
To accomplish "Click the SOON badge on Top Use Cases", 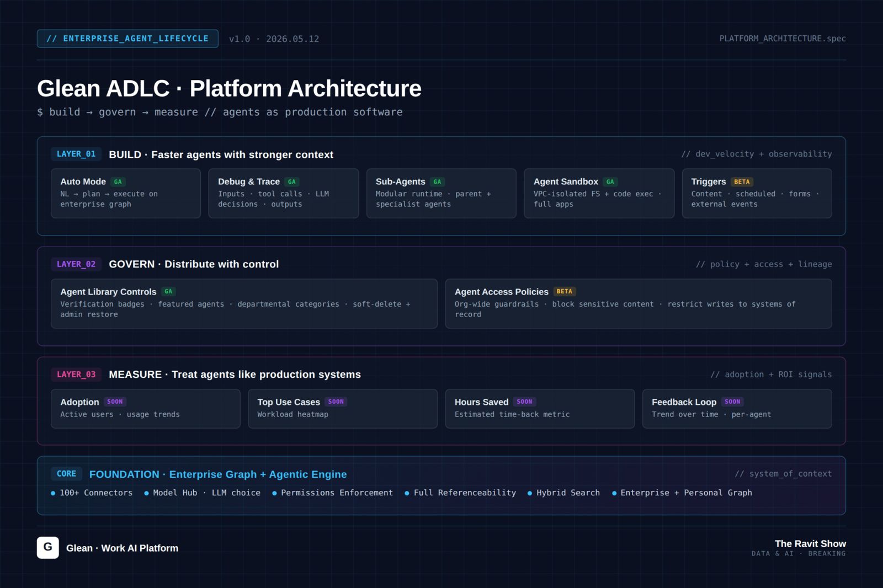I will point(336,402).
